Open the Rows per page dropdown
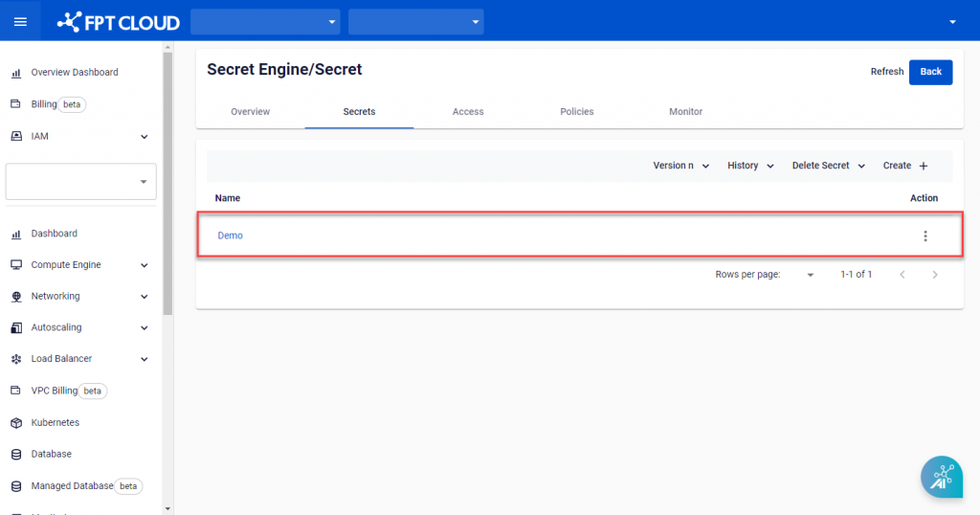 point(811,275)
